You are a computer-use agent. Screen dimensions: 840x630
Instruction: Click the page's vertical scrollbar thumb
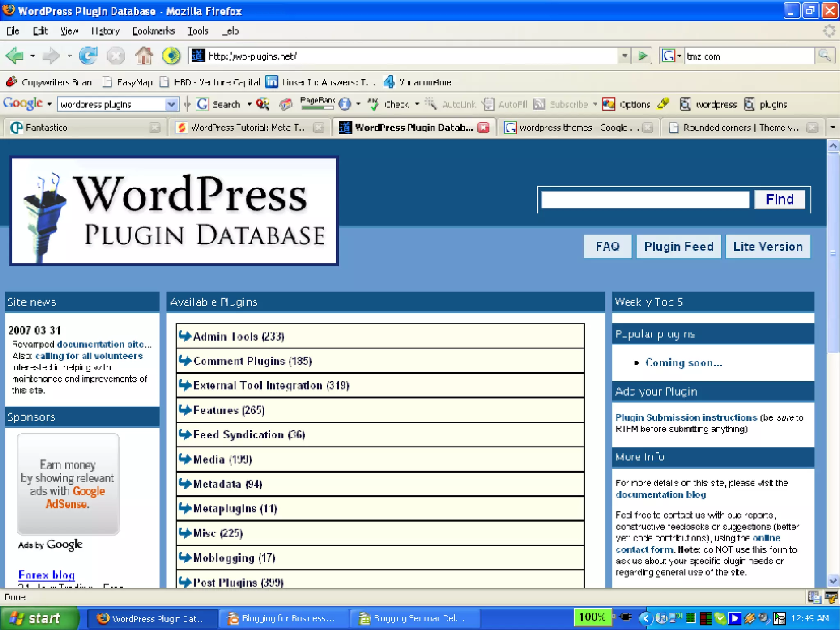pyautogui.click(x=833, y=252)
